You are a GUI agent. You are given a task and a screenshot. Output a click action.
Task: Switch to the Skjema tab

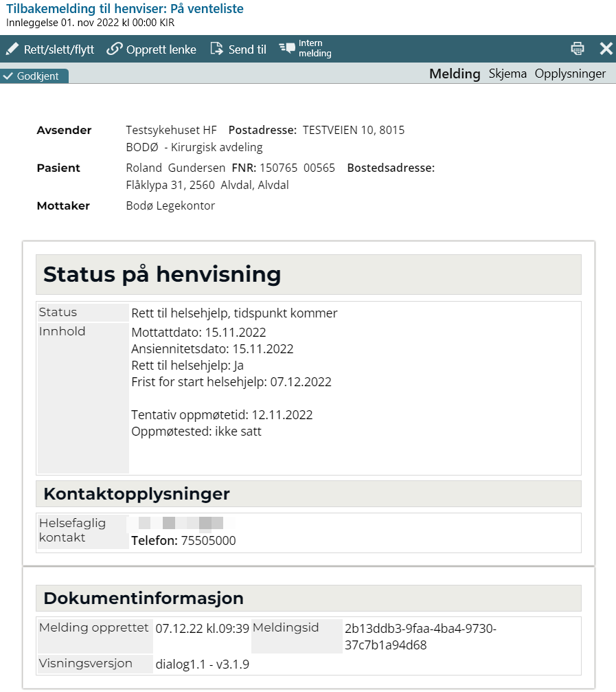(507, 74)
